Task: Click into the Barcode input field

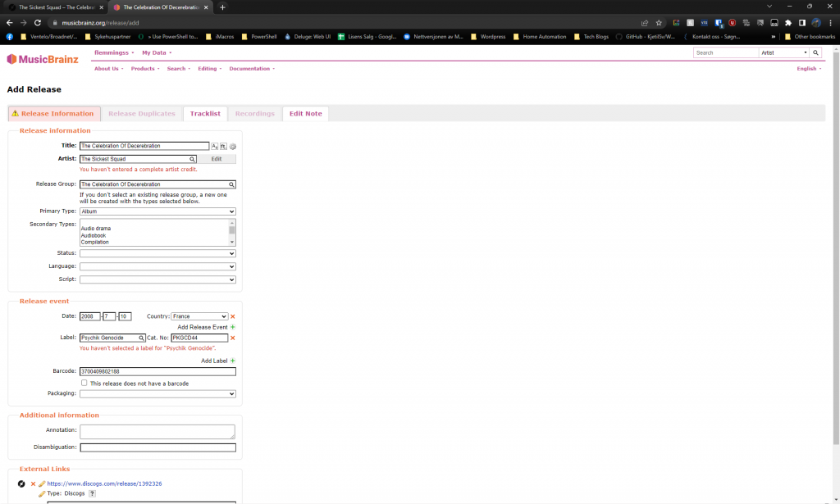Action: [157, 371]
